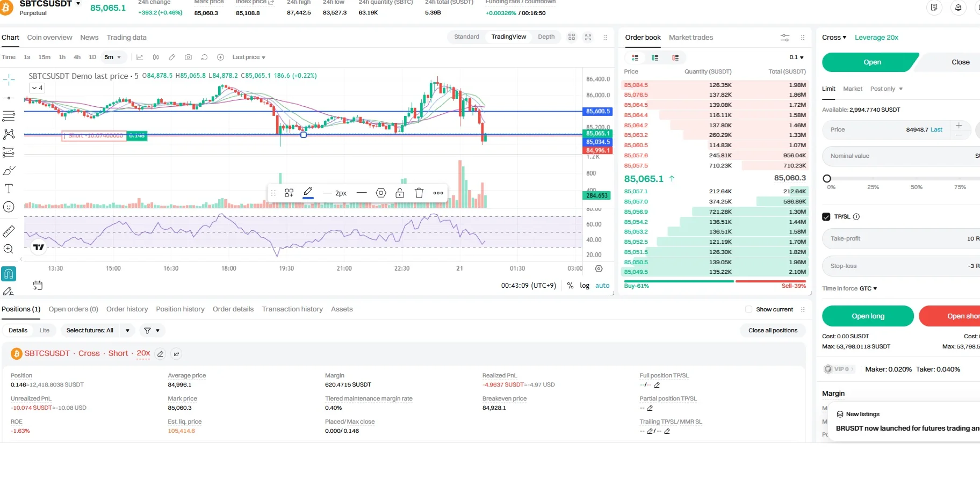This screenshot has width=980, height=487.
Task: Expand the chart to fullscreen
Action: (588, 37)
